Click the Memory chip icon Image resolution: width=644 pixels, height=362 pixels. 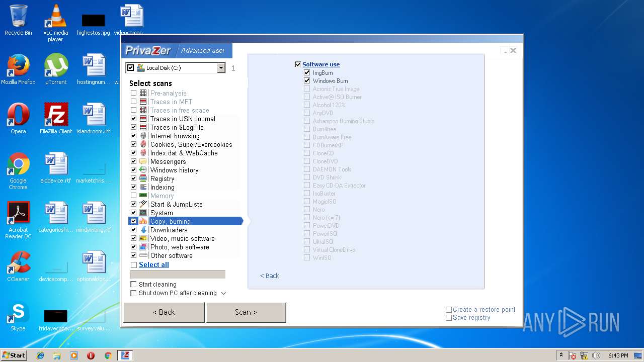(143, 196)
